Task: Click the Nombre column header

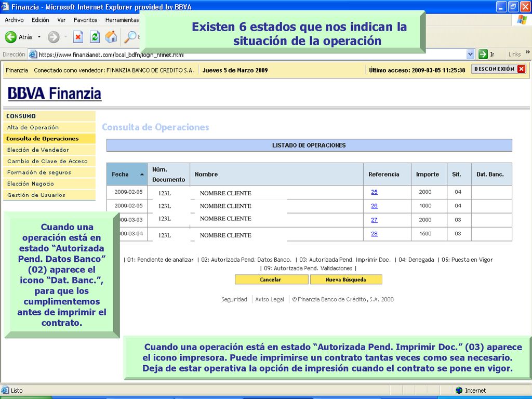Action: click(276, 175)
